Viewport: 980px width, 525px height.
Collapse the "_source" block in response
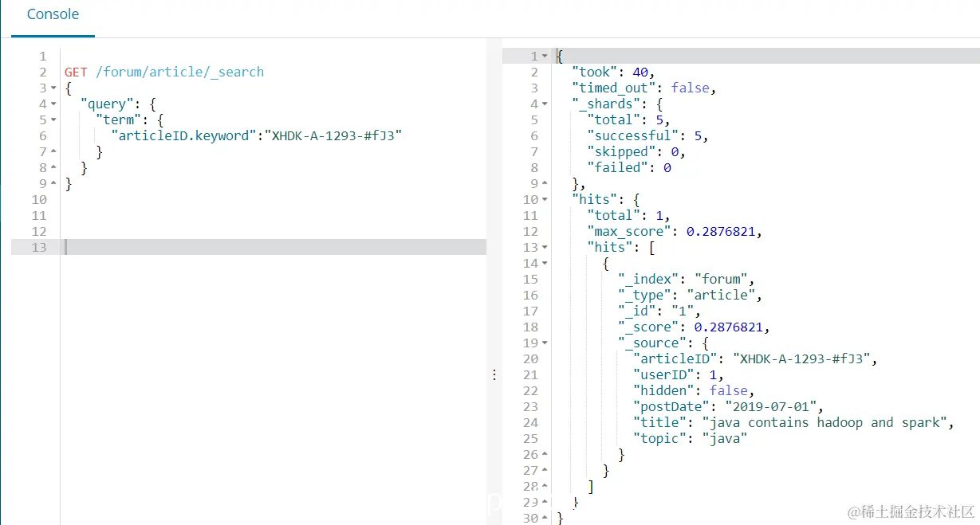tap(545, 343)
